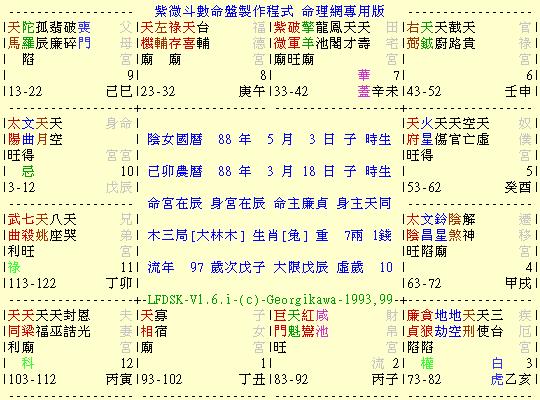
Task: Click the 命主廉貞 text
Action: point(301,203)
